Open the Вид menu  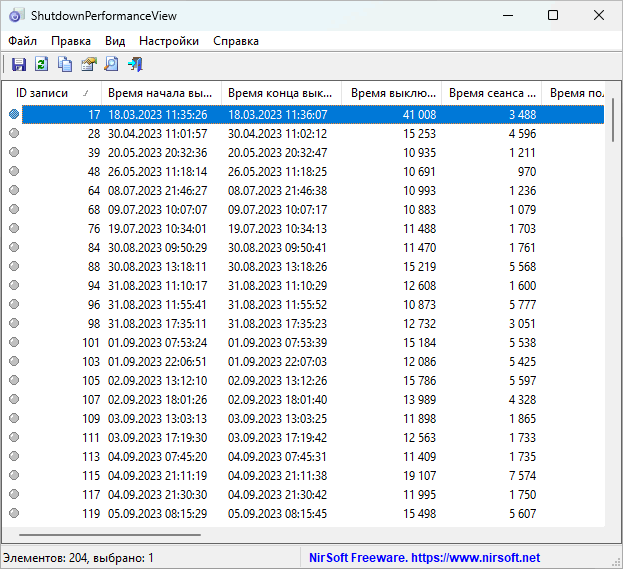[115, 41]
